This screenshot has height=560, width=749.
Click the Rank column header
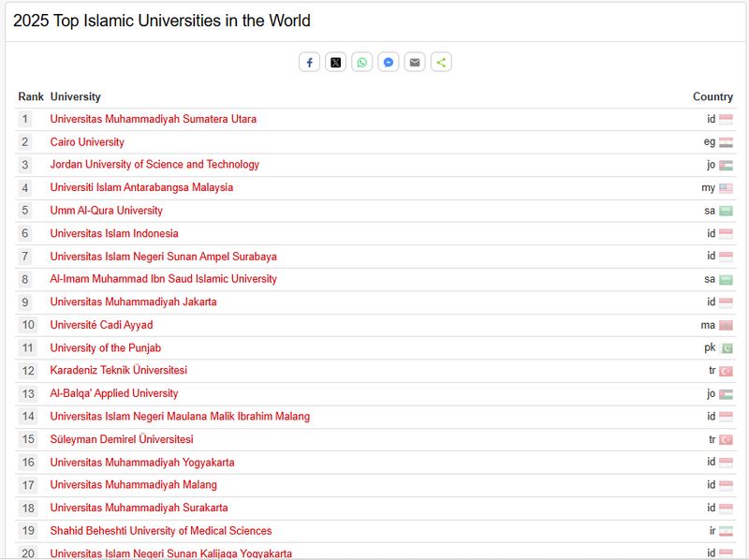tap(31, 96)
